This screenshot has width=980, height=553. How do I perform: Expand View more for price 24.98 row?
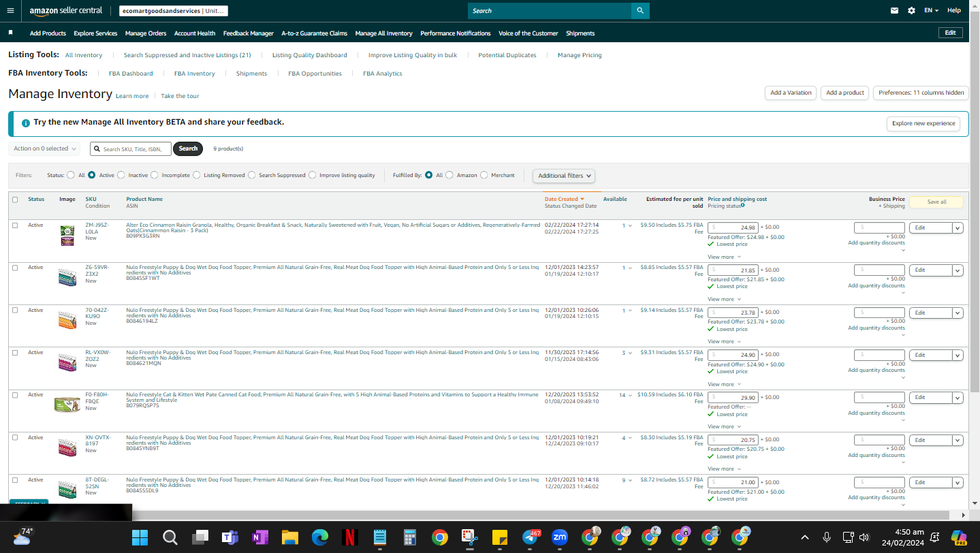point(724,257)
